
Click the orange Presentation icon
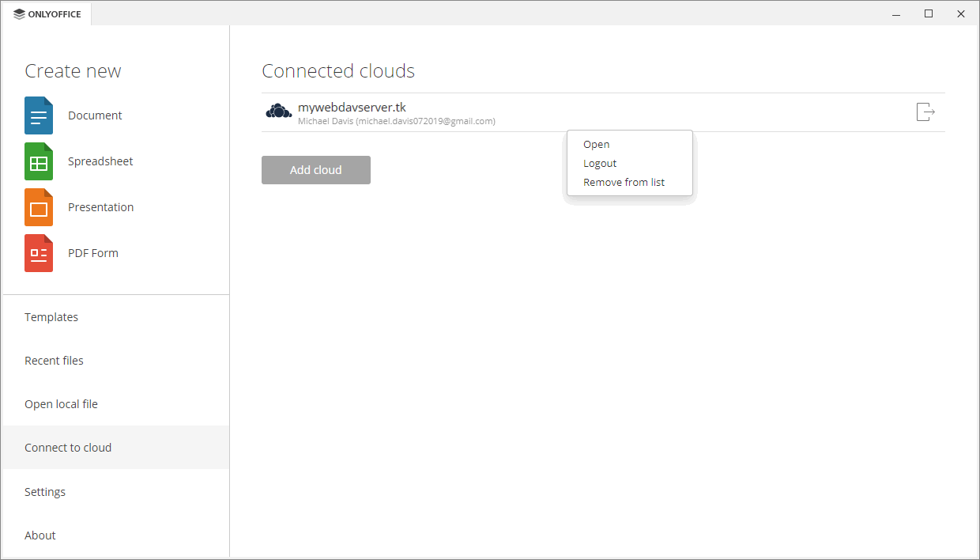point(38,206)
